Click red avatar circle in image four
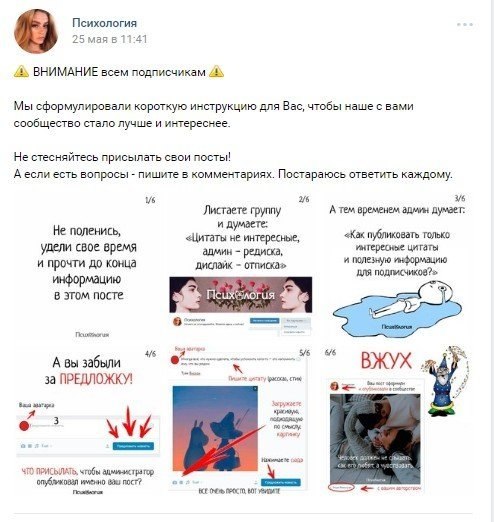The height and width of the screenshot is (522, 494). coord(24,426)
